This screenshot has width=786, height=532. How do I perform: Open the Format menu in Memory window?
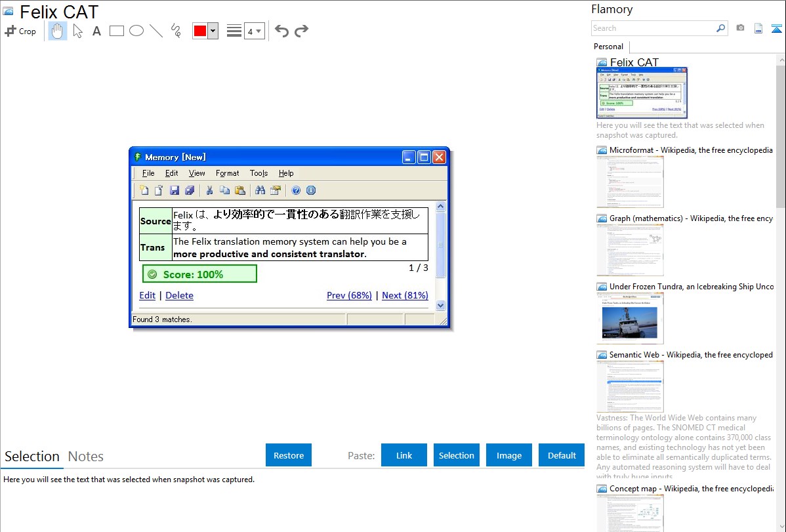(x=227, y=173)
